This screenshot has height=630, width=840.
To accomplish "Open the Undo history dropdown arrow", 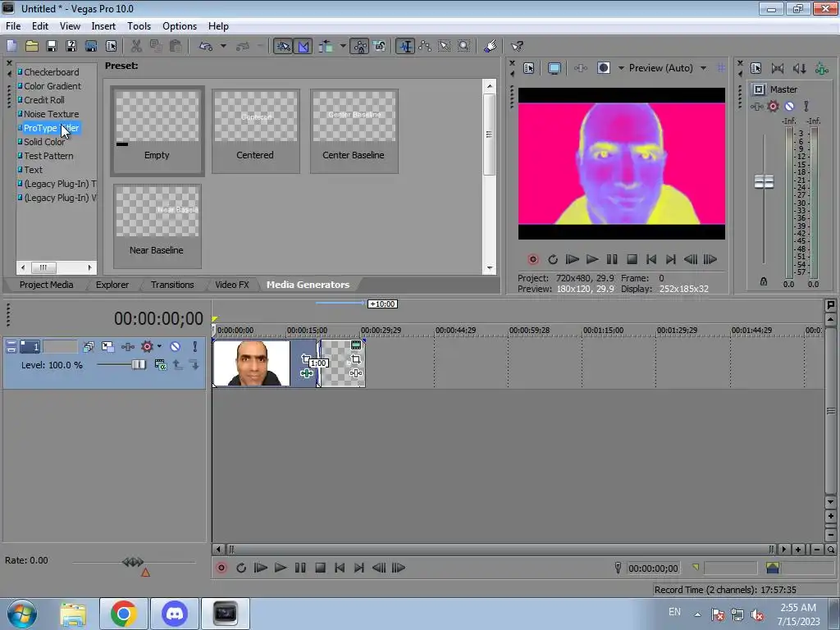I will pos(223,46).
